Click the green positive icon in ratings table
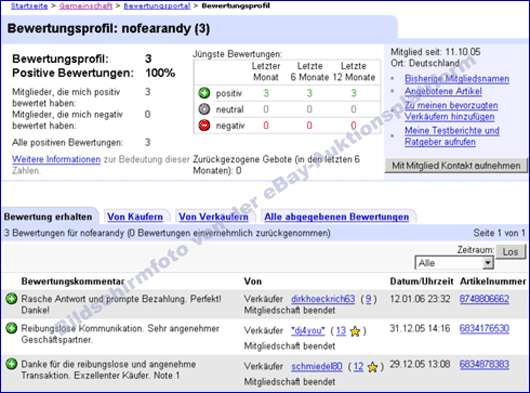530x393 pixels. tap(204, 93)
